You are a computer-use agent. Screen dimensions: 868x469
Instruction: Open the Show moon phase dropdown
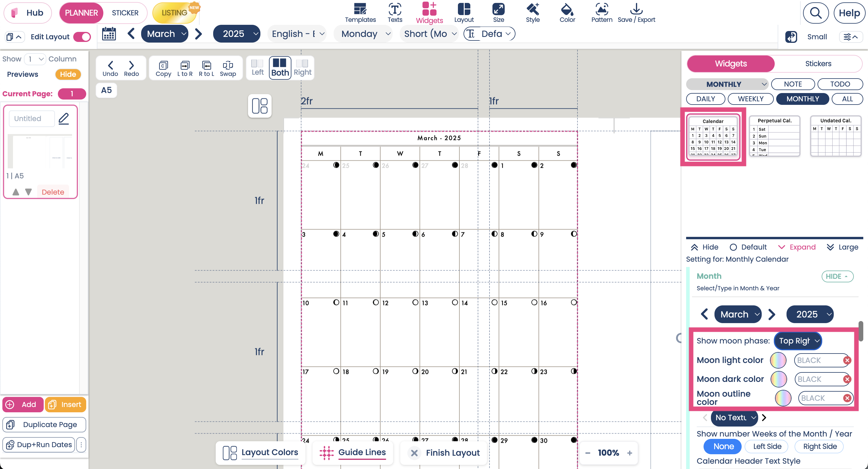[x=797, y=341]
